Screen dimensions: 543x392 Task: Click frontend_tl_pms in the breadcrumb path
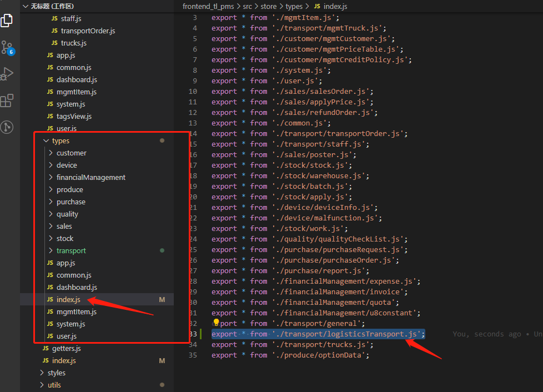tap(209, 6)
